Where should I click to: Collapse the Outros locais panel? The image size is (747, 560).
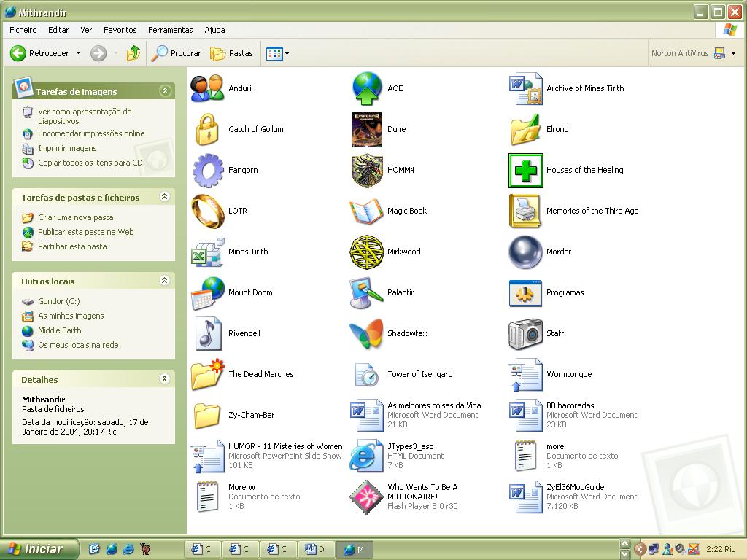(x=165, y=281)
